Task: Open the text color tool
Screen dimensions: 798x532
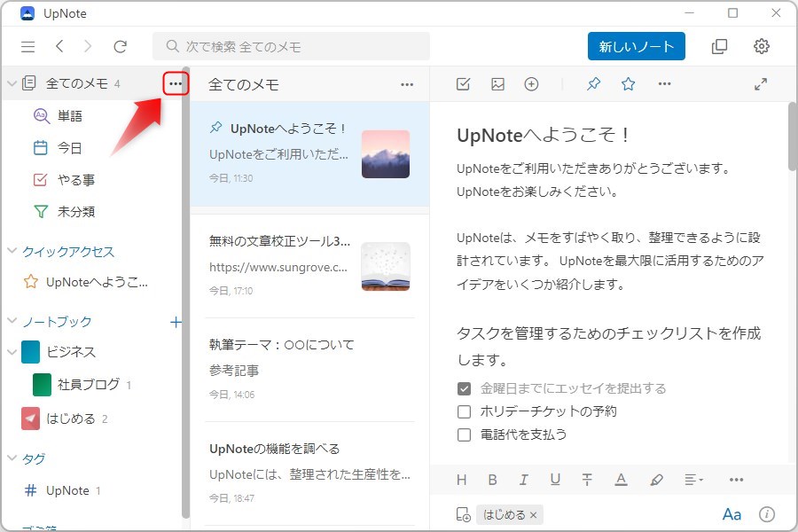Action: (621, 480)
